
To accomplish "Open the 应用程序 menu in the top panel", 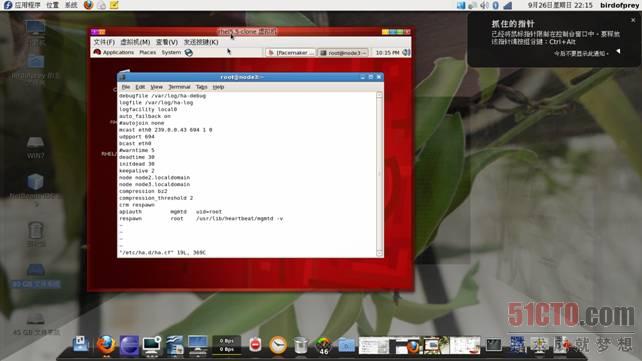I will (27, 5).
